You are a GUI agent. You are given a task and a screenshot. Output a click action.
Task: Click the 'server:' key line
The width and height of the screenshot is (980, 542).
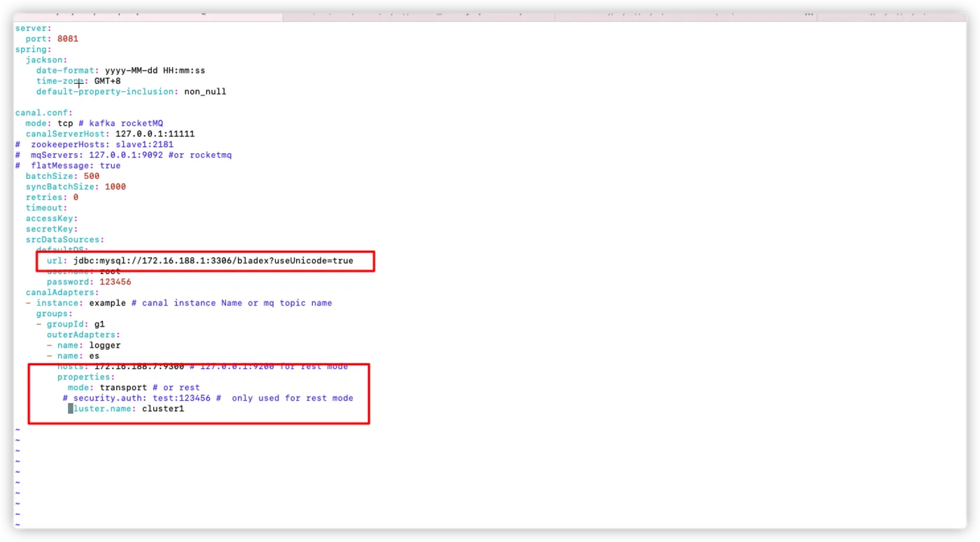33,28
